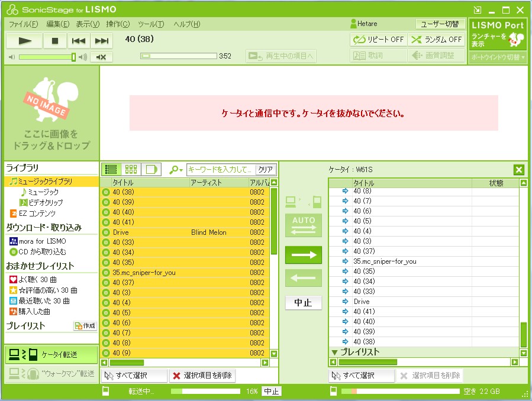Viewport: 532px width, 401px height.
Task: Open the ツール(T) menu
Action: 151,24
